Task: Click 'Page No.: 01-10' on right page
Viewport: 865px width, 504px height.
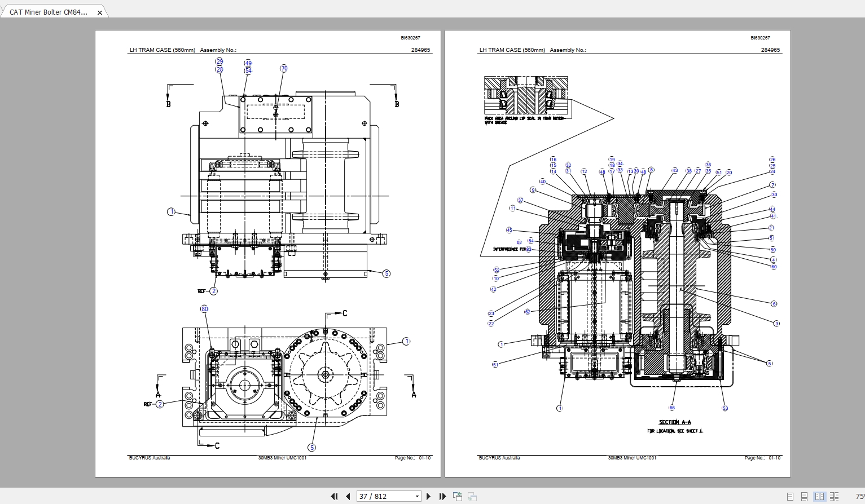Action: [763, 458]
